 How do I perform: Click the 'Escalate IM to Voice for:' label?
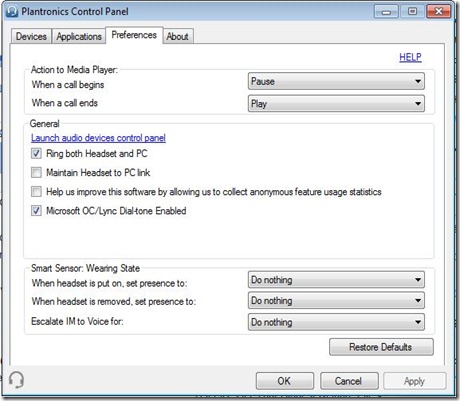pyautogui.click(x=77, y=321)
